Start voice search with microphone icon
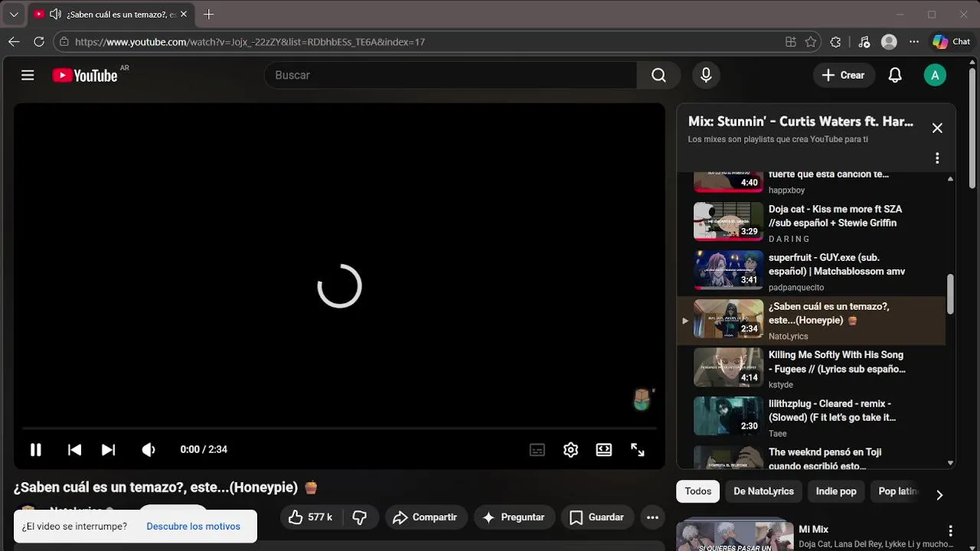This screenshot has height=551, width=980. 706,75
